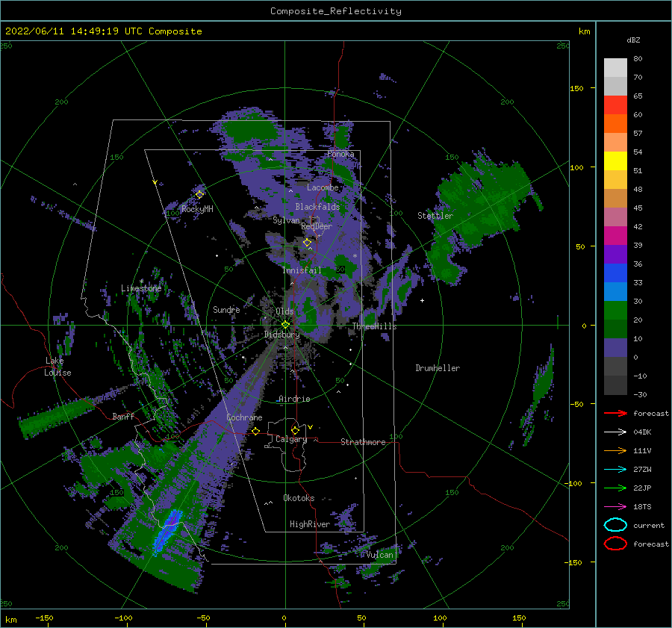Viewport: 672px width, 628px height.
Task: Click the HighRiver town label
Action: [310, 524]
